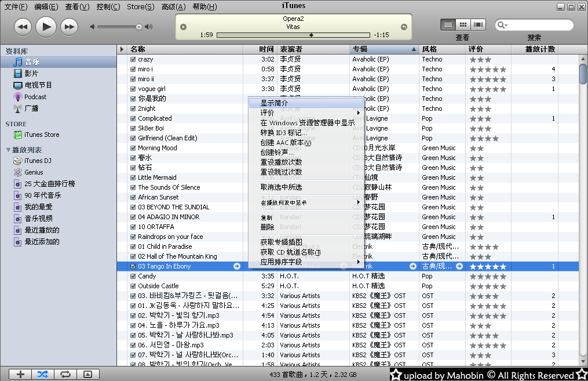Open the search magnifier options dropdown
The width and height of the screenshot is (588, 381).
point(502,25)
